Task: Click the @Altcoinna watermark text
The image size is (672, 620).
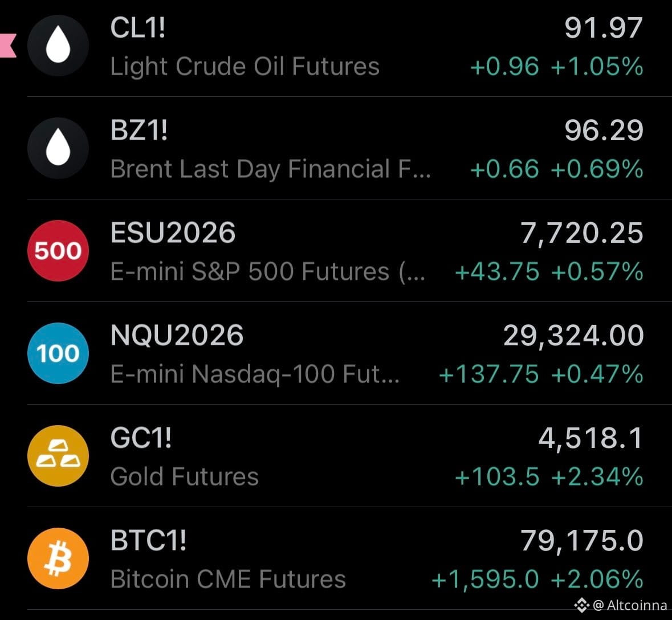Action: pyautogui.click(x=630, y=605)
